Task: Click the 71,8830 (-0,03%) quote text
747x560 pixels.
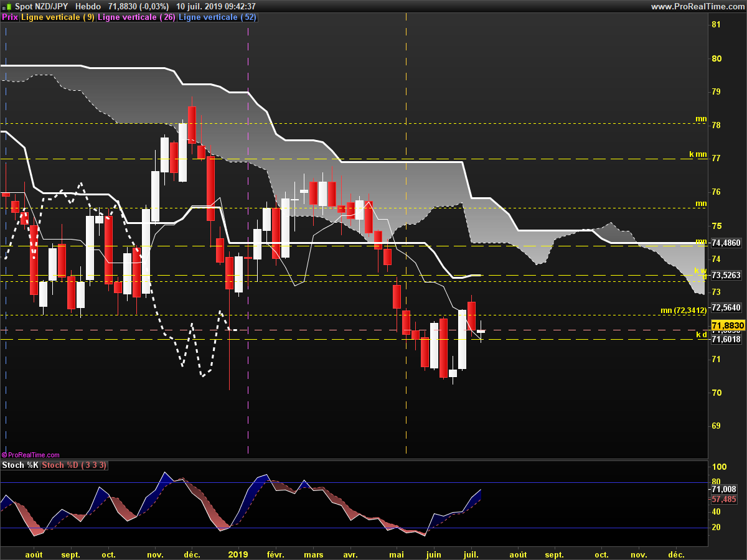Action: click(138, 6)
